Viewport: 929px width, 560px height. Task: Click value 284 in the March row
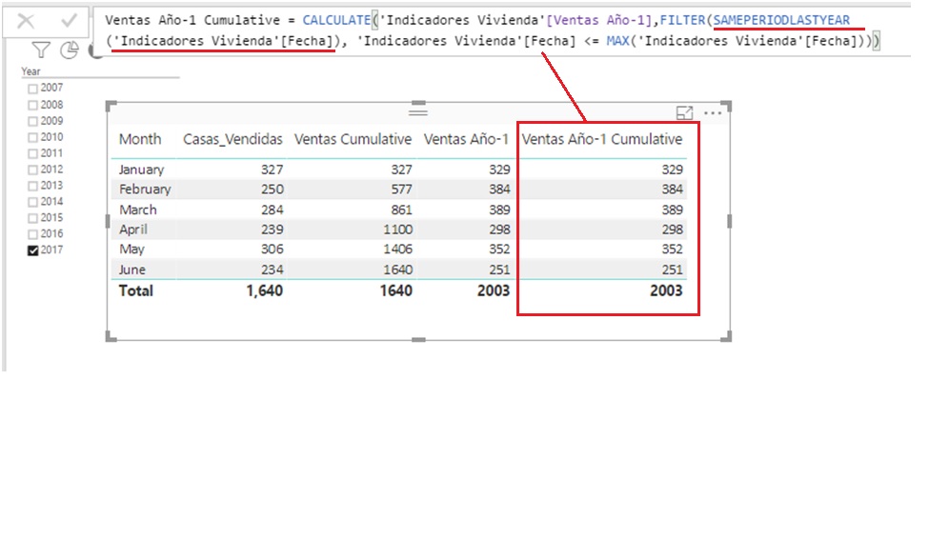tap(272, 210)
